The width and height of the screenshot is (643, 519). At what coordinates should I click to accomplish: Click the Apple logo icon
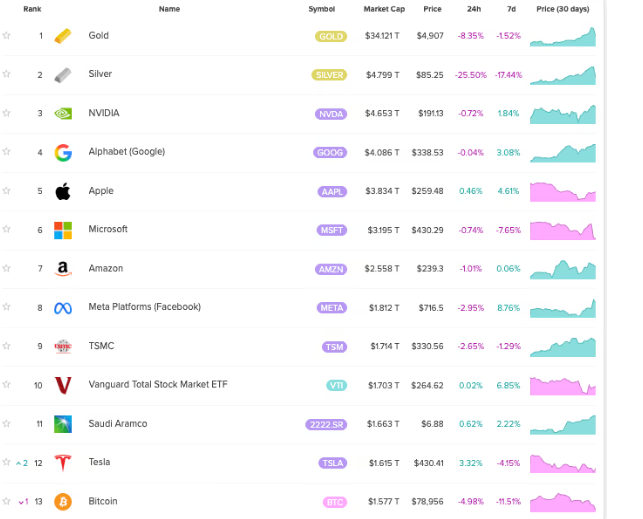pos(63,191)
